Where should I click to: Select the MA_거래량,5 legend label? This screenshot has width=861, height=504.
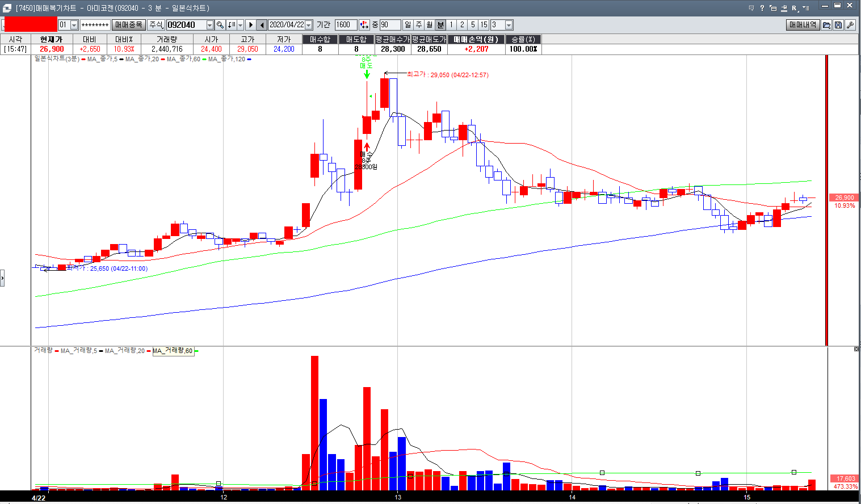(79, 351)
